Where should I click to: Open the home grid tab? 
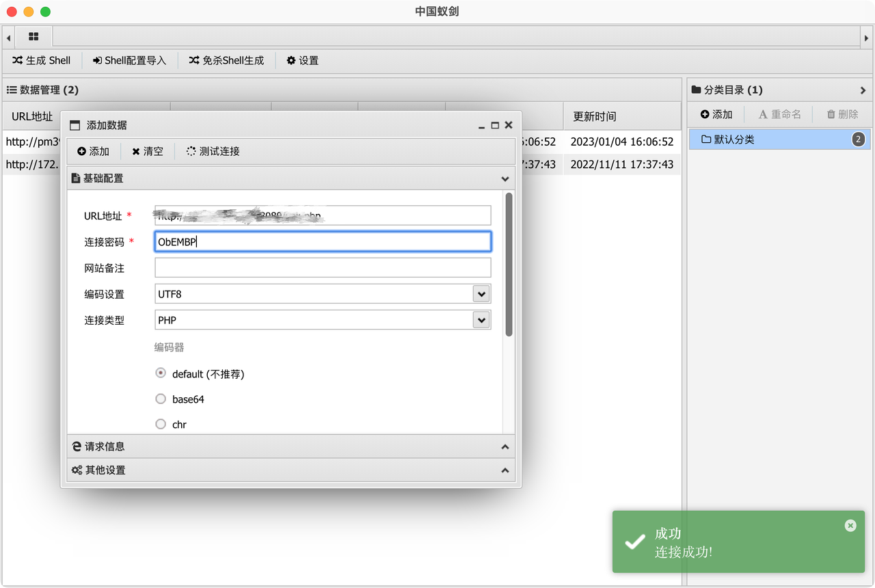coord(34,37)
